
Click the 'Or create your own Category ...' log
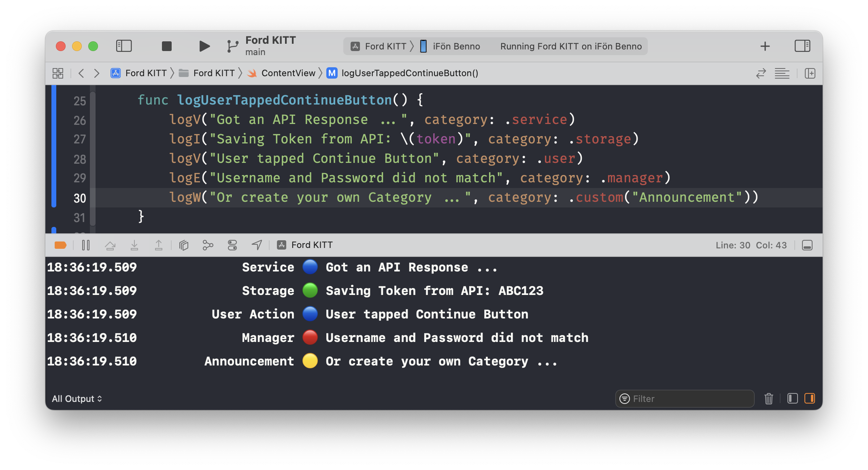[x=442, y=361]
